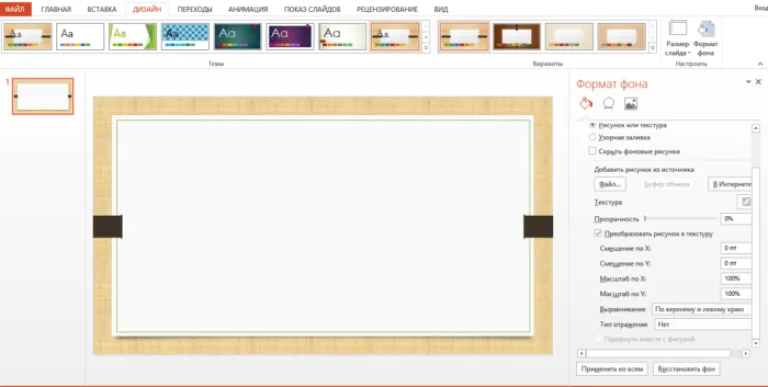Click the Добавить рисунок из источника label

(644, 169)
